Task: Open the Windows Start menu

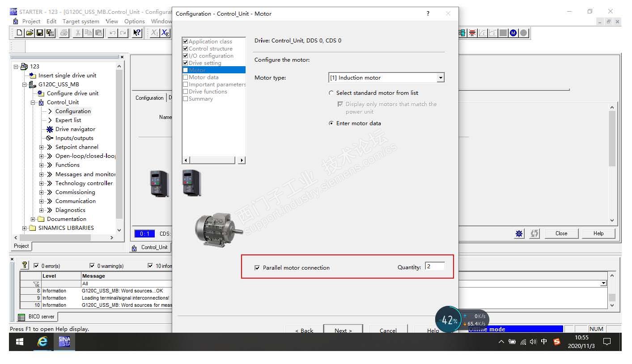Action: pyautogui.click(x=20, y=342)
